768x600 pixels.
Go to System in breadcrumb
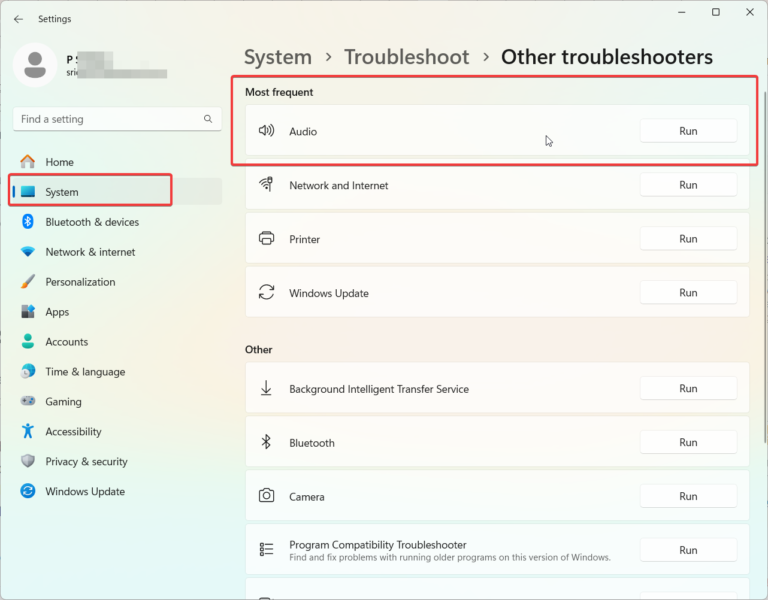tap(278, 57)
